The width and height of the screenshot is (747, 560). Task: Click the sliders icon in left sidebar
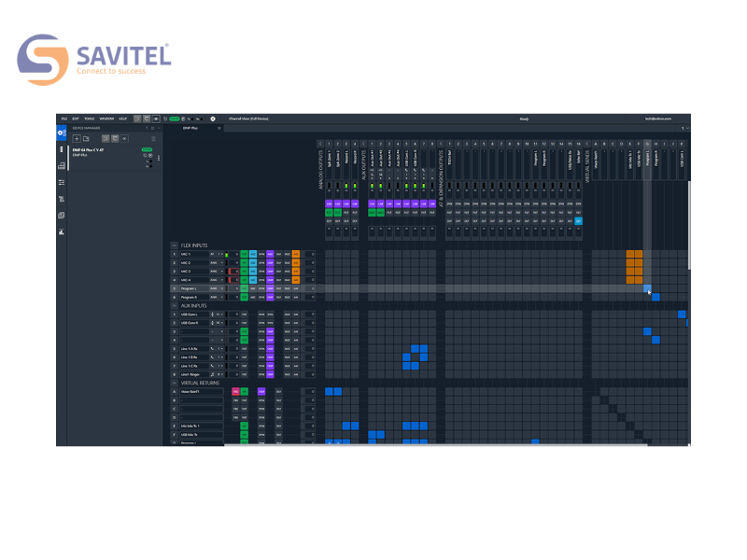coord(62,182)
